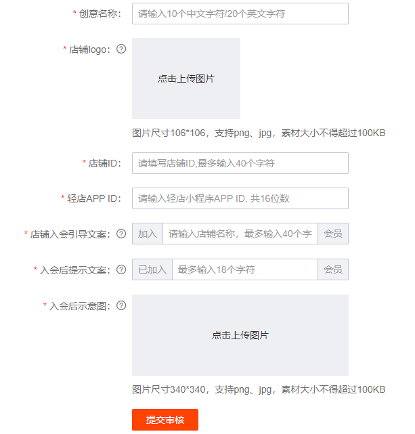
Task: Click help icon beside 店铺logo label
Action: pyautogui.click(x=121, y=49)
